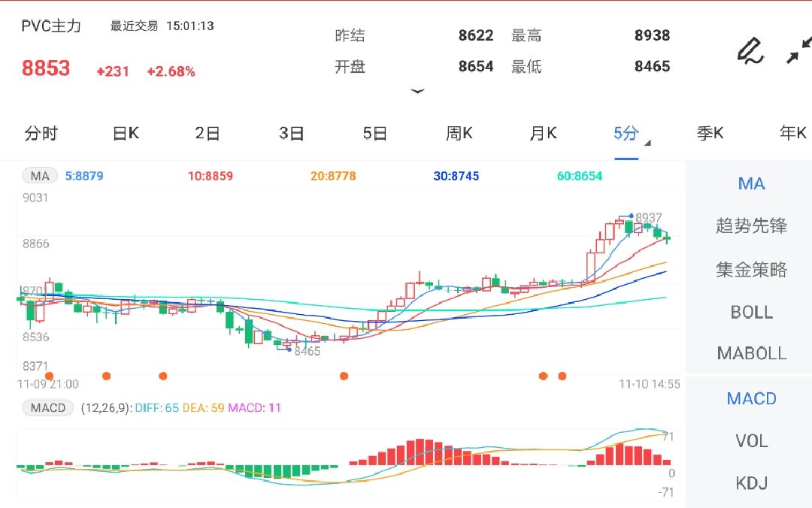The image size is (812, 508).
Task: Click the current price 8853
Action: click(x=46, y=68)
